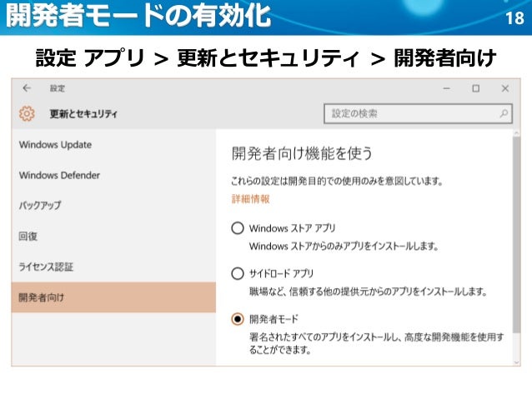Close the 設定 window
This screenshot has height=399, width=532.
coord(504,88)
